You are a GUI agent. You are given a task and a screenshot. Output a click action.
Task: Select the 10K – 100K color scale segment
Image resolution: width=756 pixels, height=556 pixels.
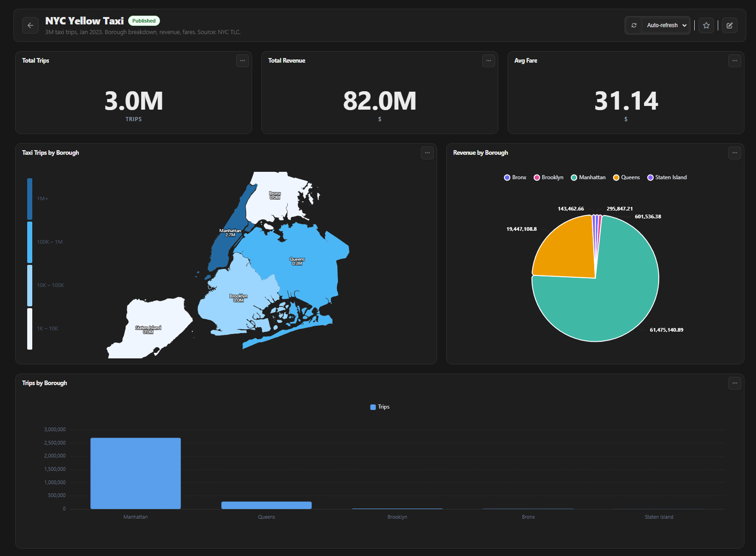(x=30, y=286)
